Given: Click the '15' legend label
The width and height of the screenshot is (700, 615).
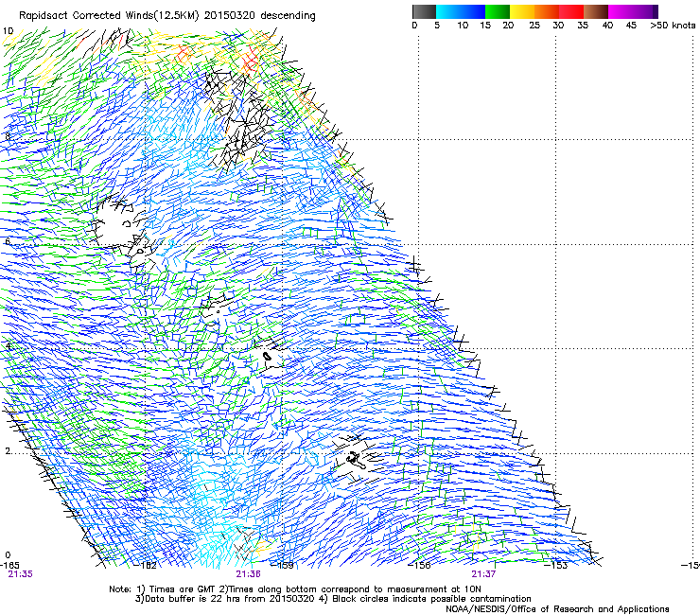Looking at the screenshot, I should click(485, 26).
